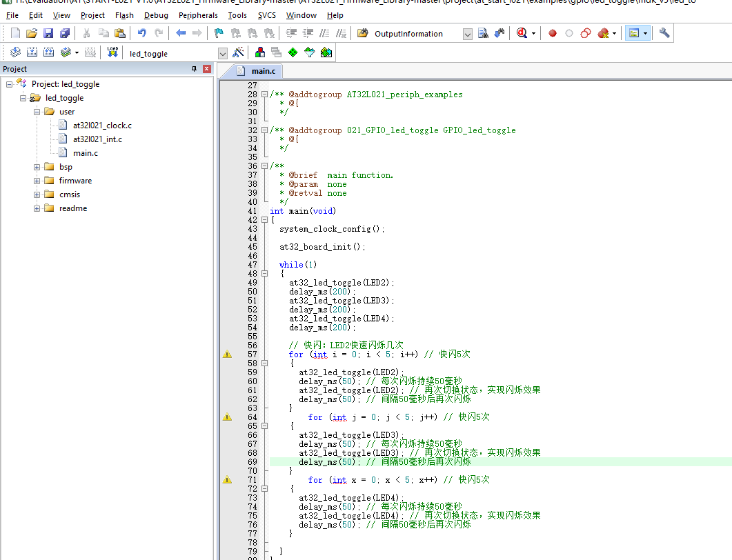Toggle the Window layout button in the toolbar
This screenshot has height=560, width=732.
pyautogui.click(x=634, y=33)
